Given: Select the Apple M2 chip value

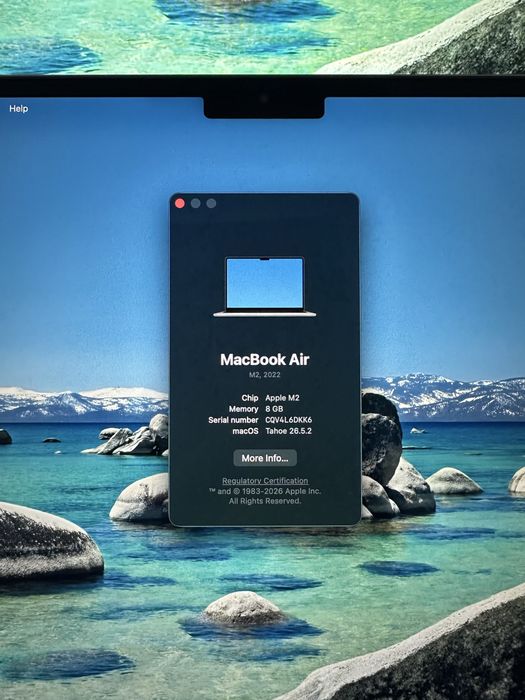Looking at the screenshot, I should tap(282, 398).
